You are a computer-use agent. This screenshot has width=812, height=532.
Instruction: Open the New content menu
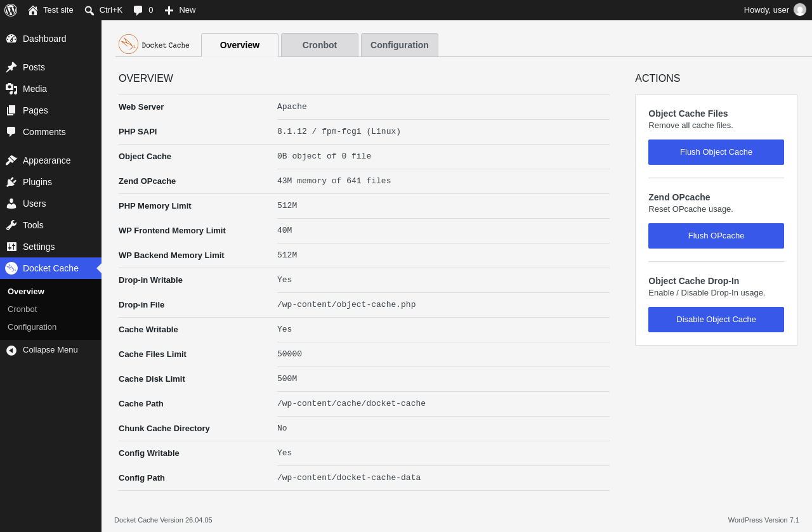tap(187, 10)
